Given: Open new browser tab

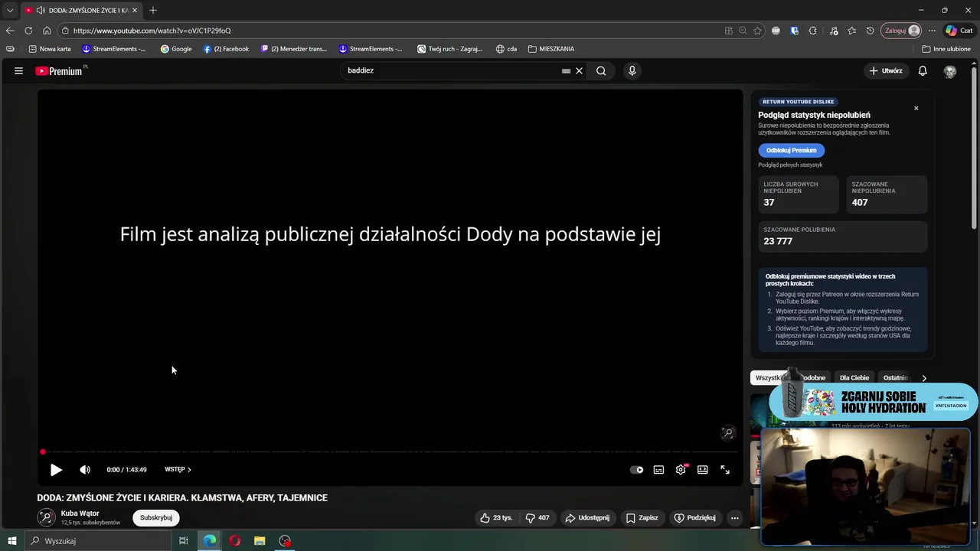Looking at the screenshot, I should click(x=153, y=10).
